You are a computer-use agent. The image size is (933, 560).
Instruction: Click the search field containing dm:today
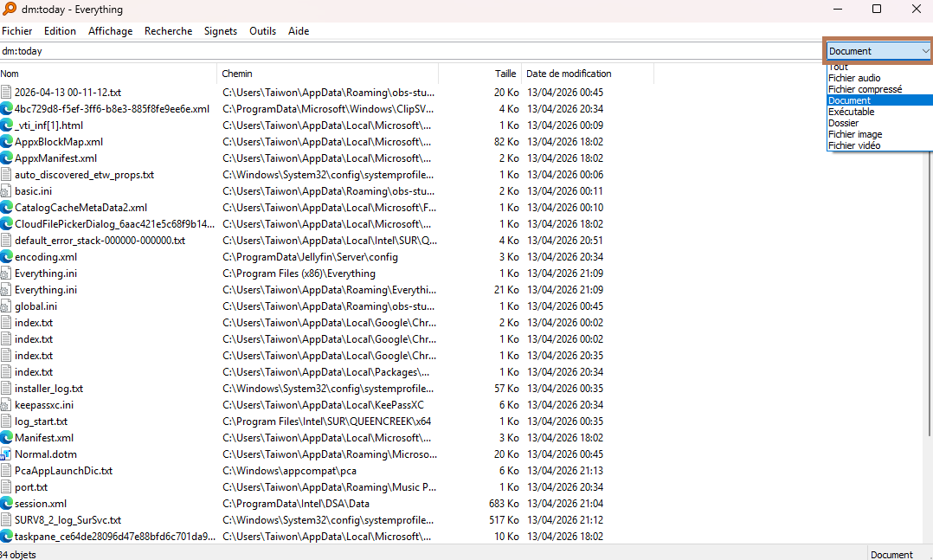(407, 51)
